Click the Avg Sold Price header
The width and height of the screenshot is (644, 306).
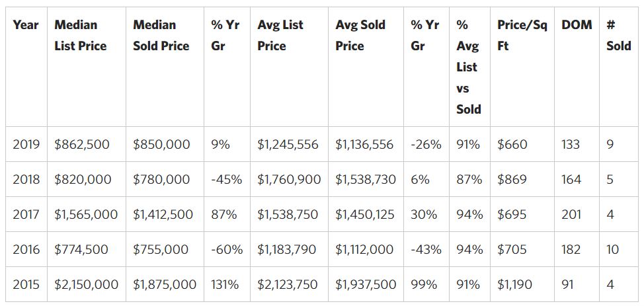(x=360, y=36)
